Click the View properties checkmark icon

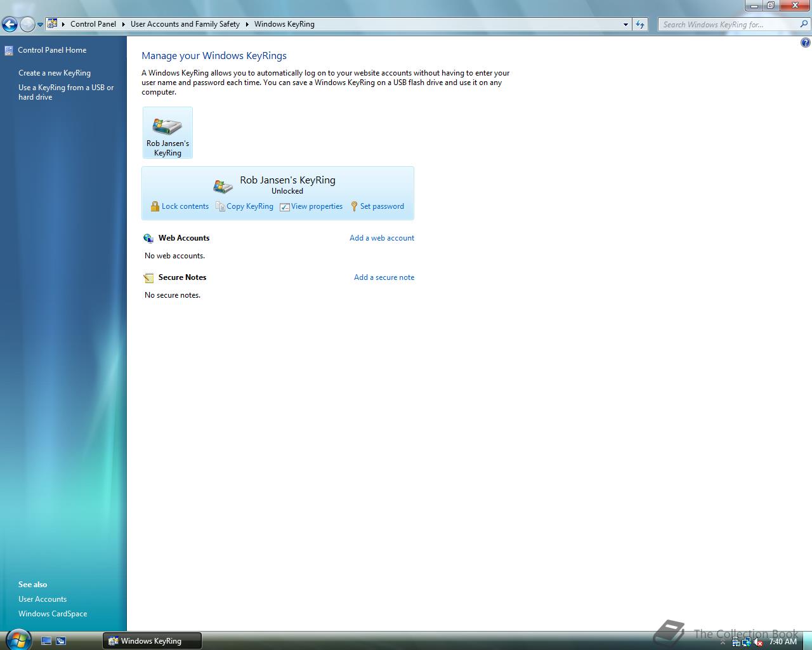click(285, 207)
